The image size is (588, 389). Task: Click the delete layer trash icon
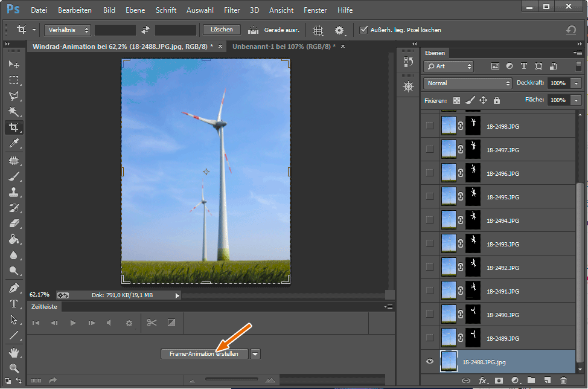tap(563, 381)
